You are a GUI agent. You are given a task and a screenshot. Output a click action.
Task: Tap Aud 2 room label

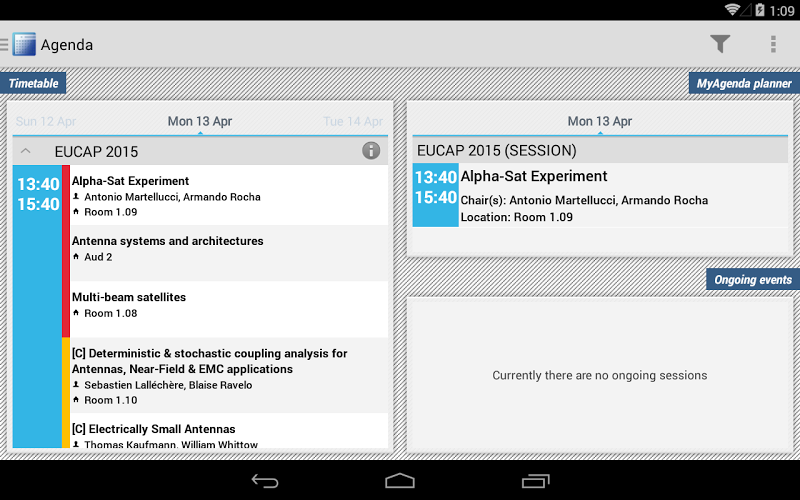pos(98,257)
